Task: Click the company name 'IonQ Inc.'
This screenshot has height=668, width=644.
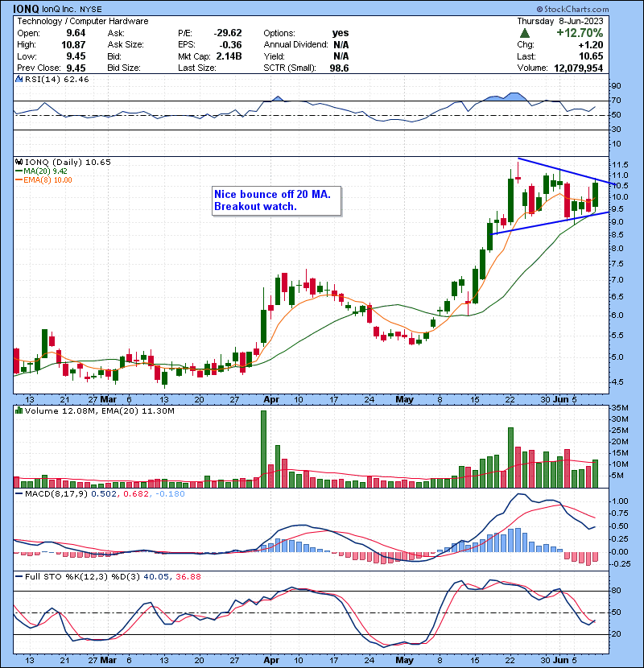Action: click(59, 9)
